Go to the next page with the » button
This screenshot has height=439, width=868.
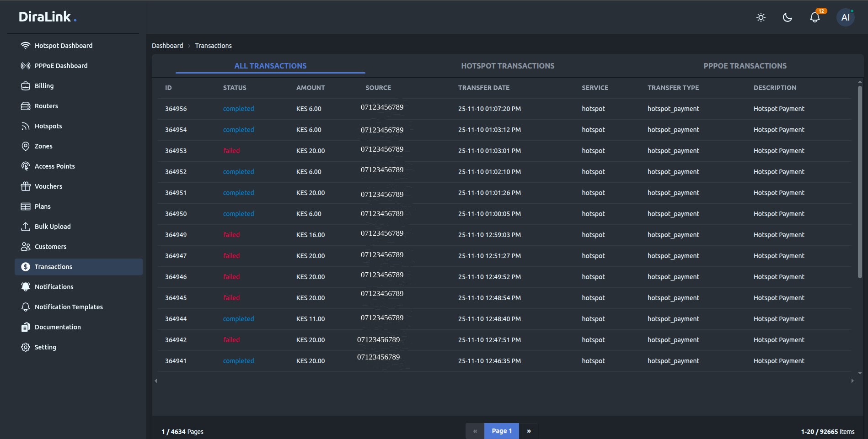[529, 431]
